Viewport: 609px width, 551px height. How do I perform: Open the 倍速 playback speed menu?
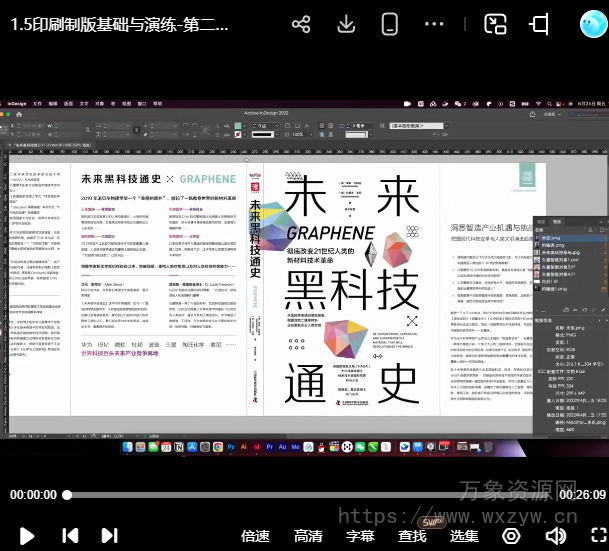(x=255, y=536)
